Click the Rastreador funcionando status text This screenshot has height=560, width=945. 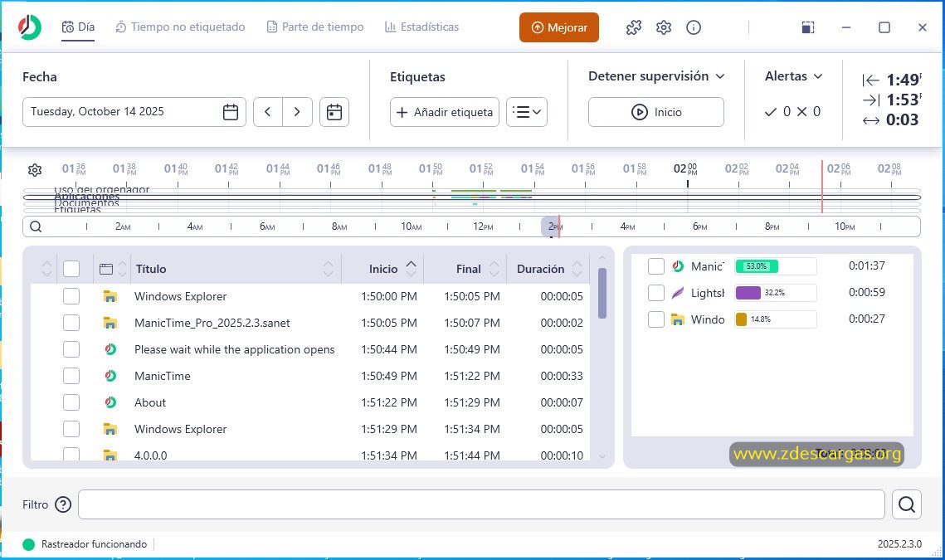click(94, 544)
